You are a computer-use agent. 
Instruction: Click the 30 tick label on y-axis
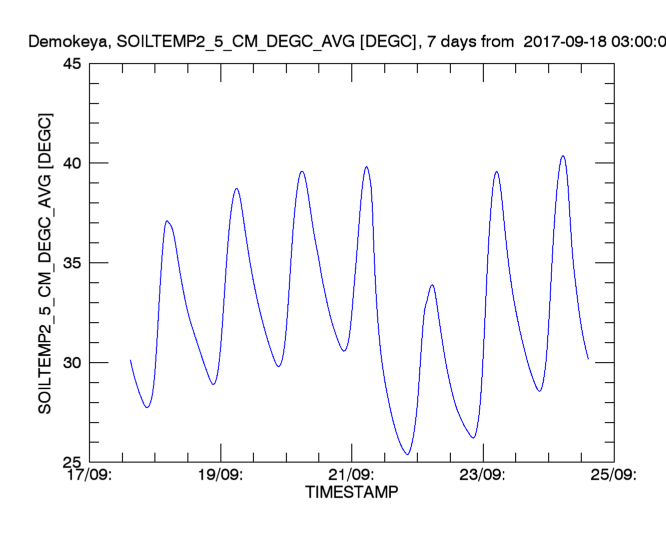72,362
